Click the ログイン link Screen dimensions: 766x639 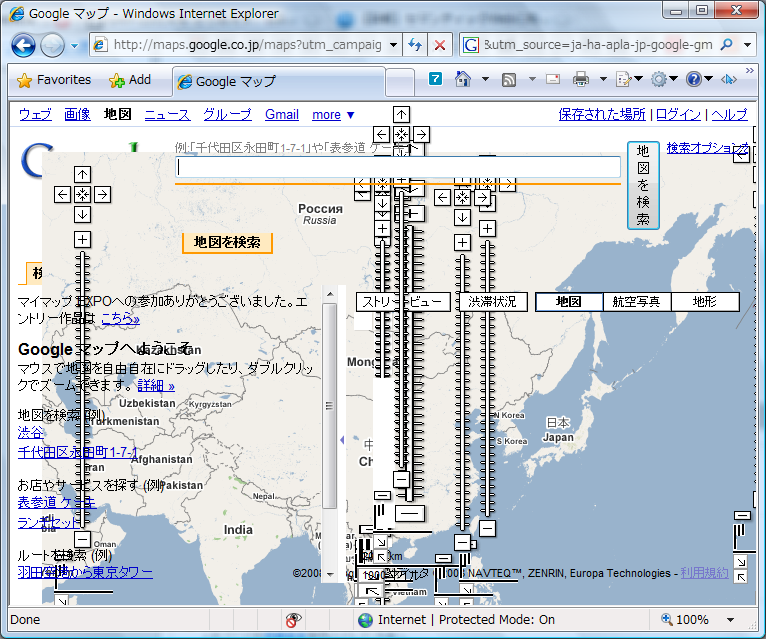678,114
